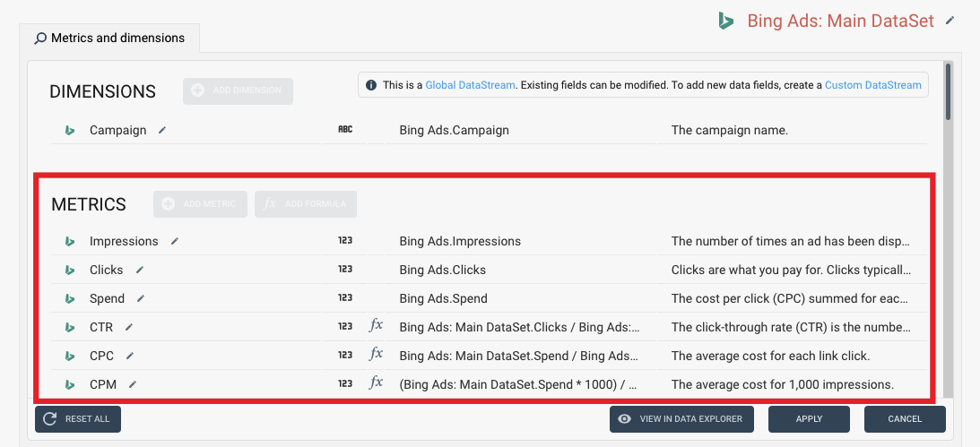
Task: Click the Apply button
Action: [809, 419]
